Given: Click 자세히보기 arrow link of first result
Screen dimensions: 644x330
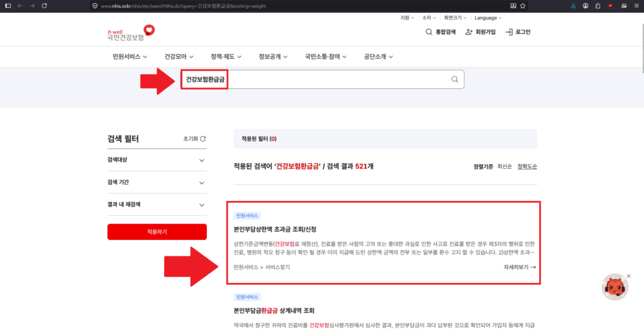Looking at the screenshot, I should [519, 267].
